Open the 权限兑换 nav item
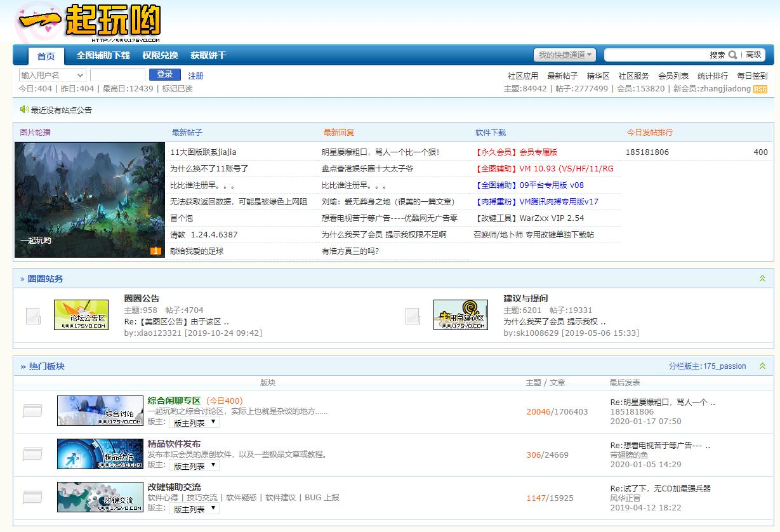 tap(160, 55)
